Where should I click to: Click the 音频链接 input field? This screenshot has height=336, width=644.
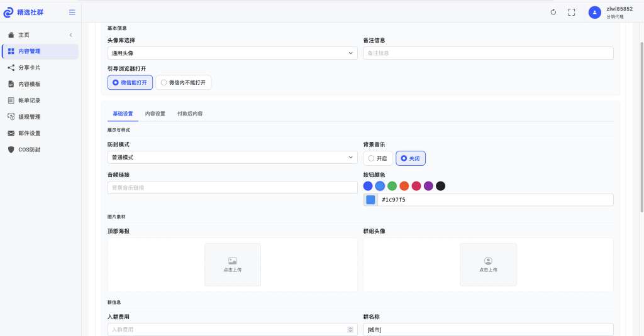[x=233, y=188]
